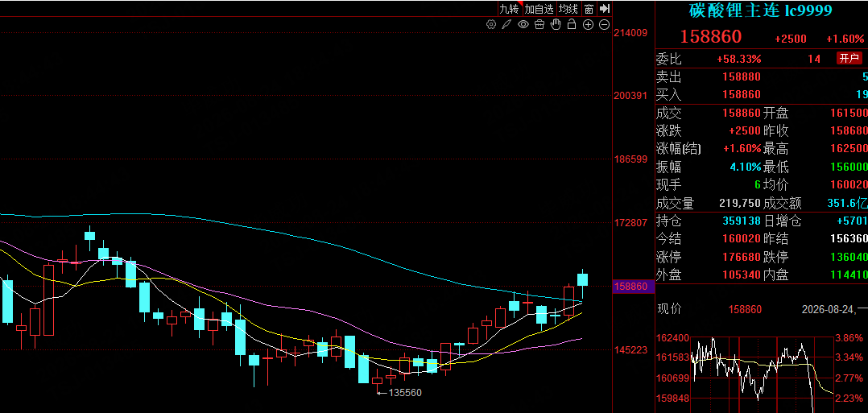Toggle the eye visibility icon
Screen dimensions: 868x413
point(523,24)
